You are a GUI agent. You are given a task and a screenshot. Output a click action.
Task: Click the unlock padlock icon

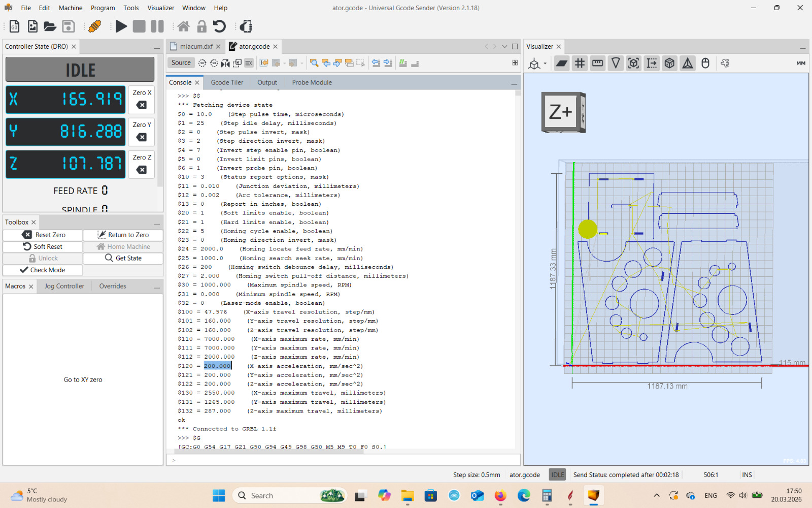click(201, 26)
